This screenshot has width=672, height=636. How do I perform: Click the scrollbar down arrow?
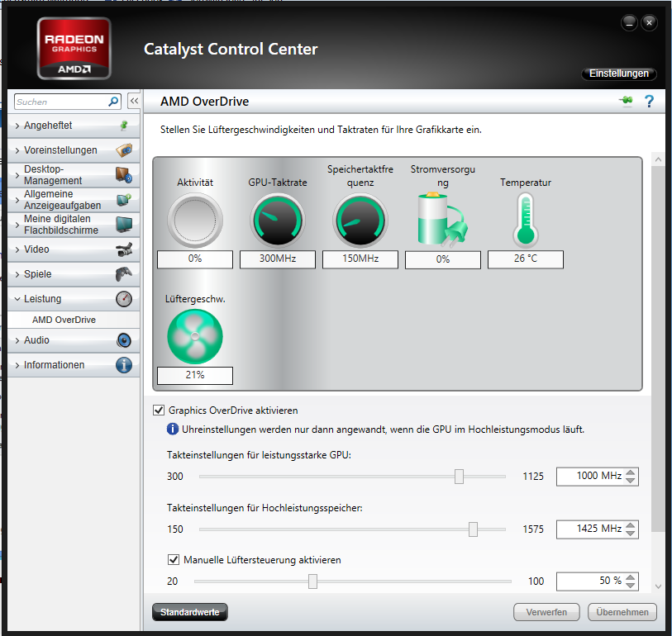point(658,586)
